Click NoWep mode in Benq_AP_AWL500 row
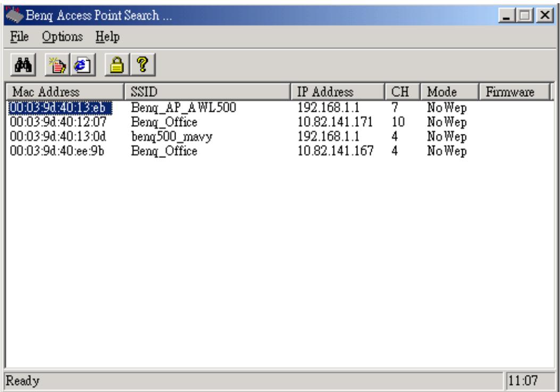The width and height of the screenshot is (560, 392). coord(447,108)
